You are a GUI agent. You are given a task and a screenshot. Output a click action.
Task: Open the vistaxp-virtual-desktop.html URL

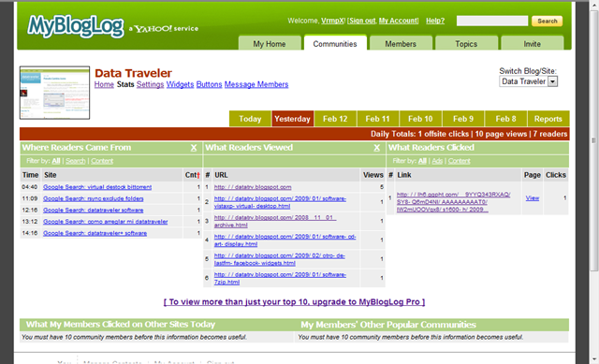tap(280, 202)
